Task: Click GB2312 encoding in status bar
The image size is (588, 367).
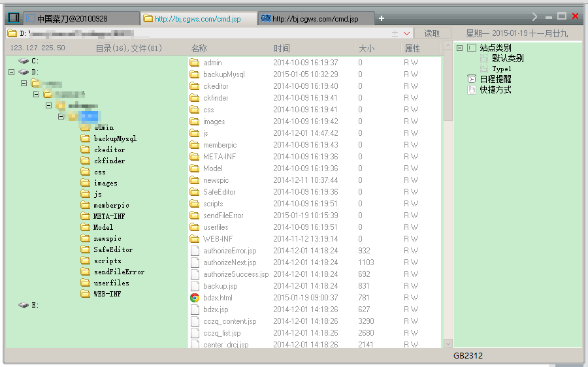Action: (x=468, y=355)
